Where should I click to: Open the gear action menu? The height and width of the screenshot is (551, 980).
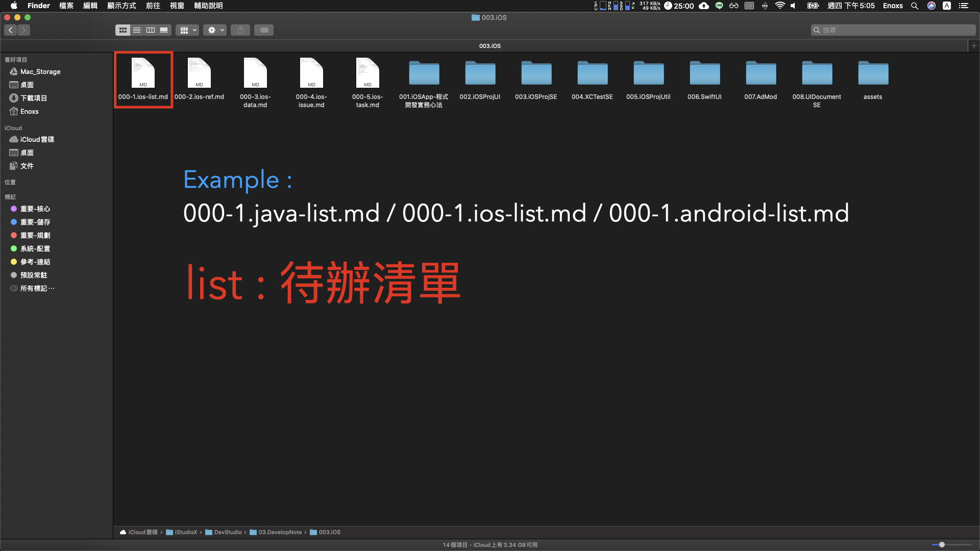pos(215,30)
